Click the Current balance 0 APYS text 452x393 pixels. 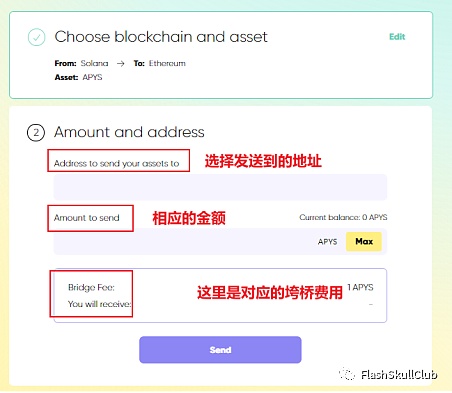343,217
